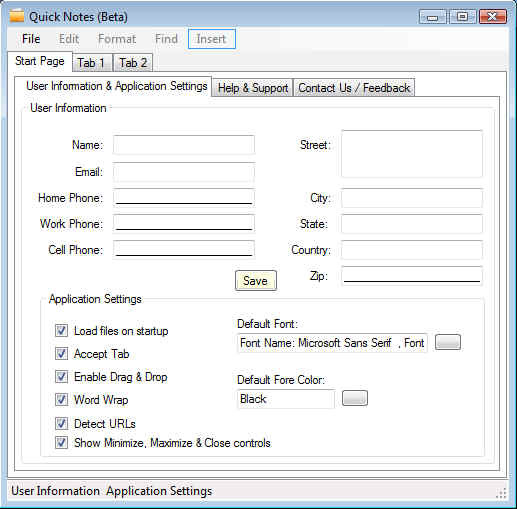Open font chooser button beside Default Font
This screenshot has width=517, height=509.
448,342
